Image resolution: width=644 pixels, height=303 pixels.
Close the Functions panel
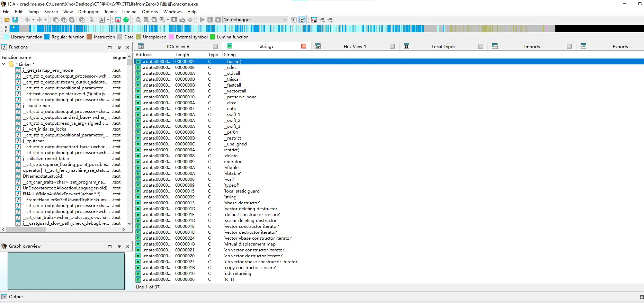(128, 47)
